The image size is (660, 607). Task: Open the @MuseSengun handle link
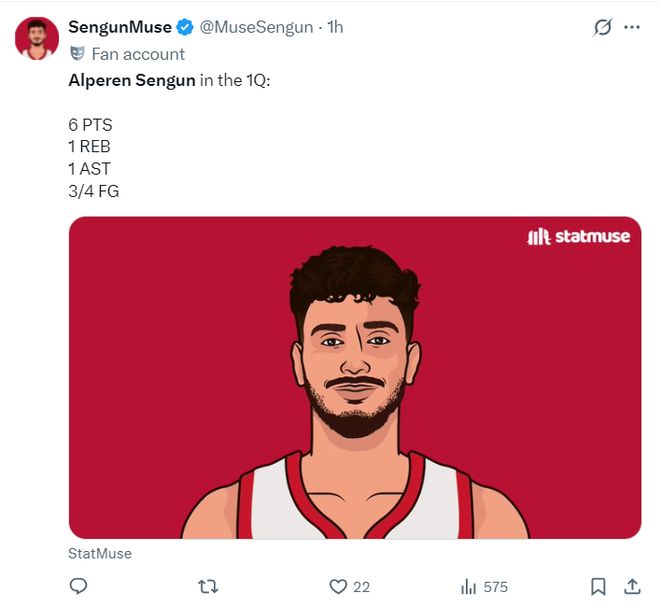[256, 27]
